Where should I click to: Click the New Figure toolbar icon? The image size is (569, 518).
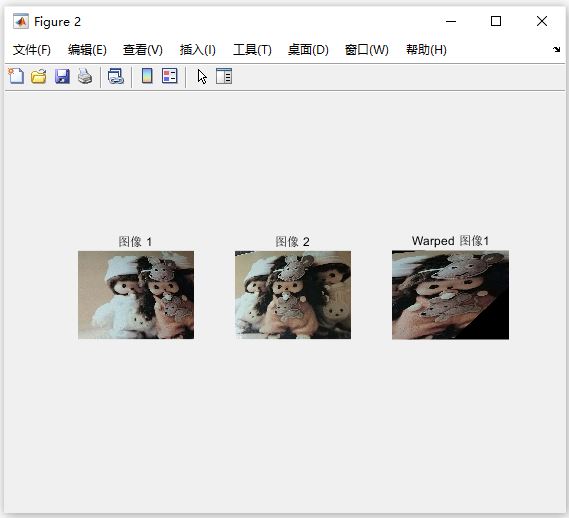[16, 76]
